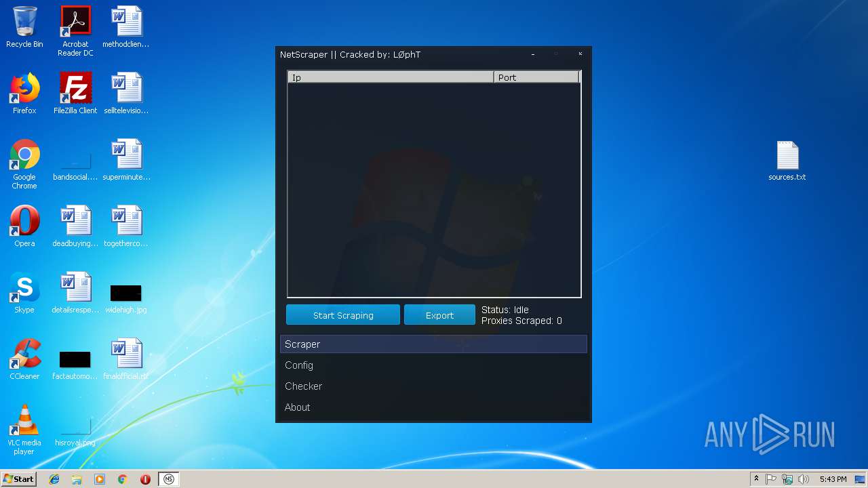
Task: Select the methodclien Word document icon
Action: tap(126, 27)
